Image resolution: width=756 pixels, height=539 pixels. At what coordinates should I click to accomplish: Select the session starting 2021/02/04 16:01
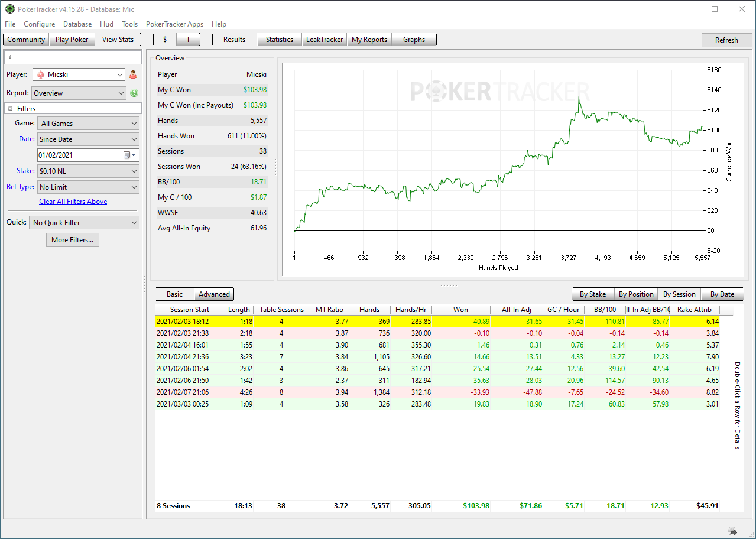(437, 345)
